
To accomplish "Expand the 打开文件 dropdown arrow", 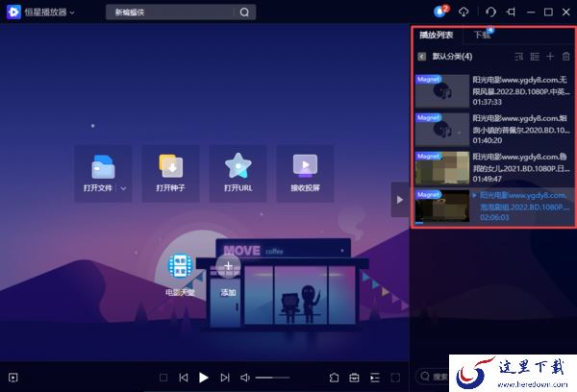I will pyautogui.click(x=124, y=188).
